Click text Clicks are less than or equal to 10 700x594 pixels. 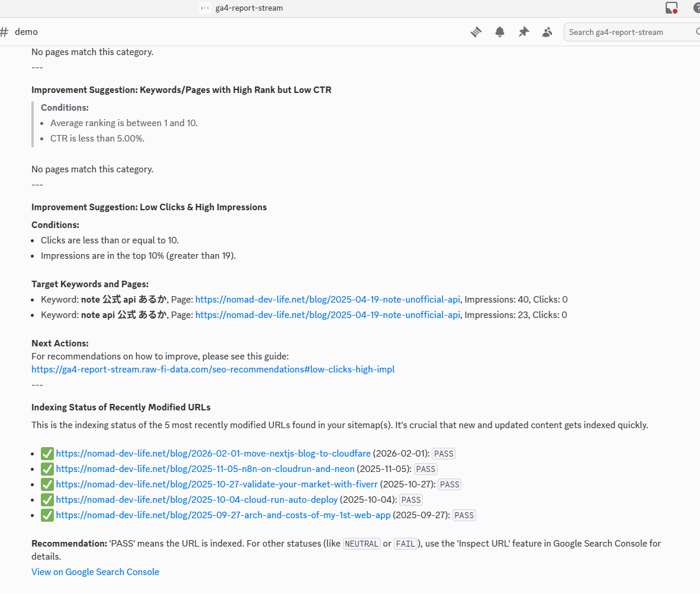[x=110, y=240]
